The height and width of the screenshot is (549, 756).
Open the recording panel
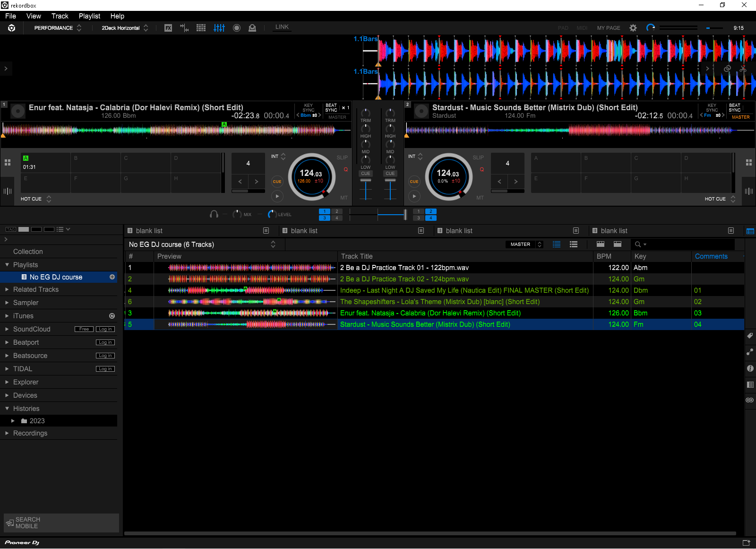pyautogui.click(x=237, y=28)
